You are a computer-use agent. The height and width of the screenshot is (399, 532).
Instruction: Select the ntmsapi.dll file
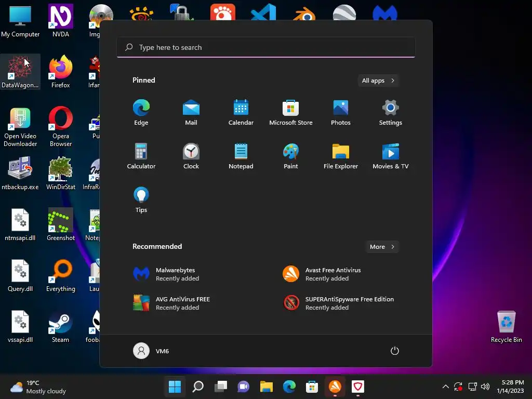point(20,224)
